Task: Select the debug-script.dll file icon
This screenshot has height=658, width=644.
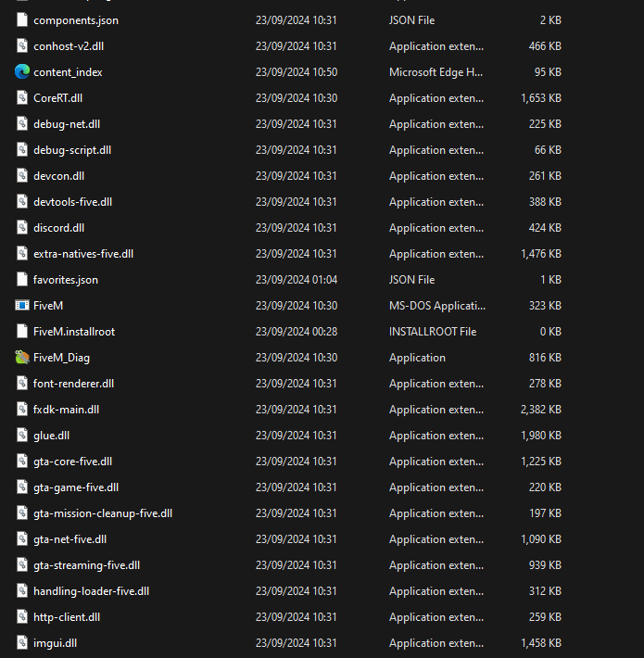Action: [22, 150]
